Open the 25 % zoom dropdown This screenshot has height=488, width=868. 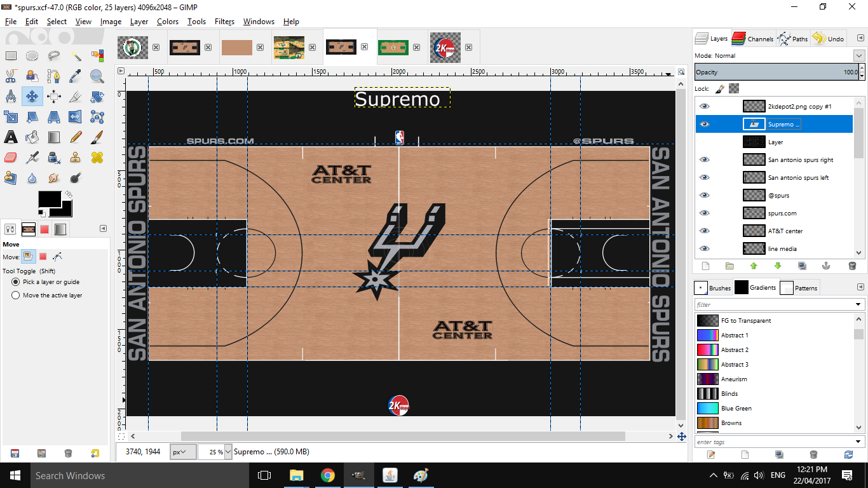click(228, 452)
